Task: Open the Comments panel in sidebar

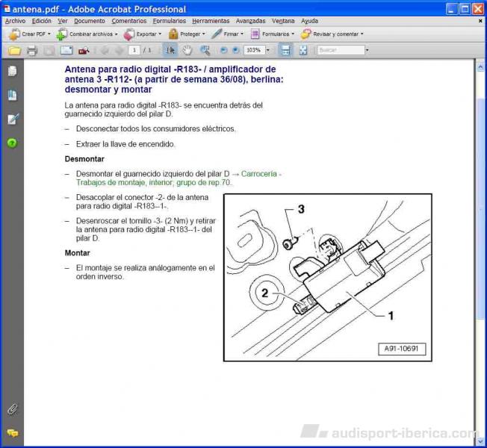Action: (x=12, y=432)
